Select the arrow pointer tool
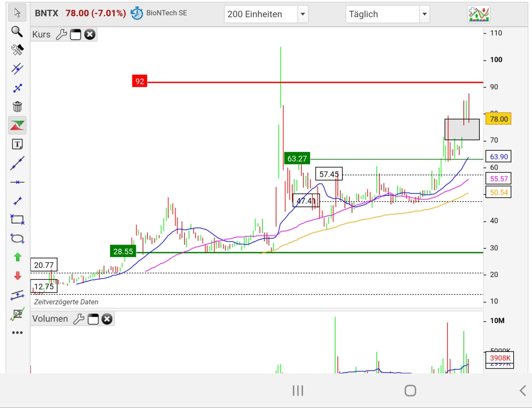Image resolution: width=532 pixels, height=408 pixels. coord(17,13)
